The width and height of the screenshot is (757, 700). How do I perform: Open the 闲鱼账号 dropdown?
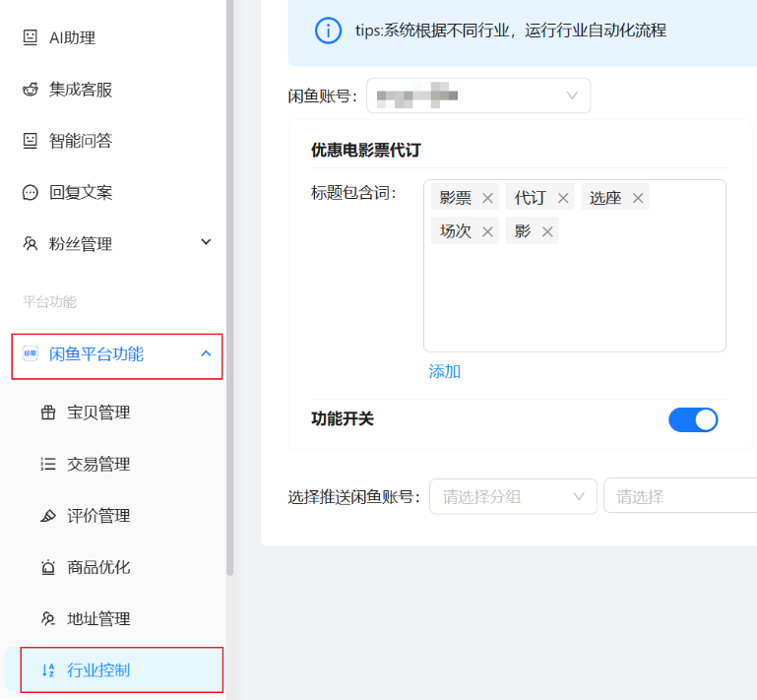point(478,95)
